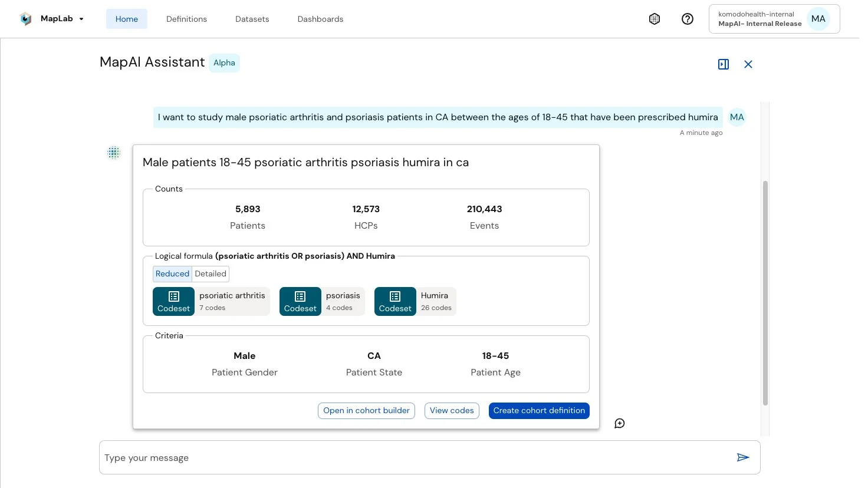Open the Dashboards tab
This screenshot has height=488, width=868.
[320, 19]
